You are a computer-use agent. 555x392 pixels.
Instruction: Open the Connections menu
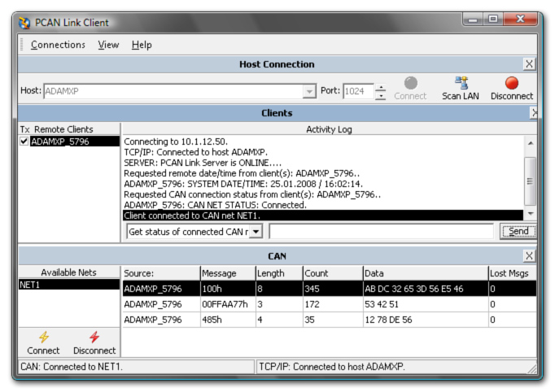click(x=58, y=45)
